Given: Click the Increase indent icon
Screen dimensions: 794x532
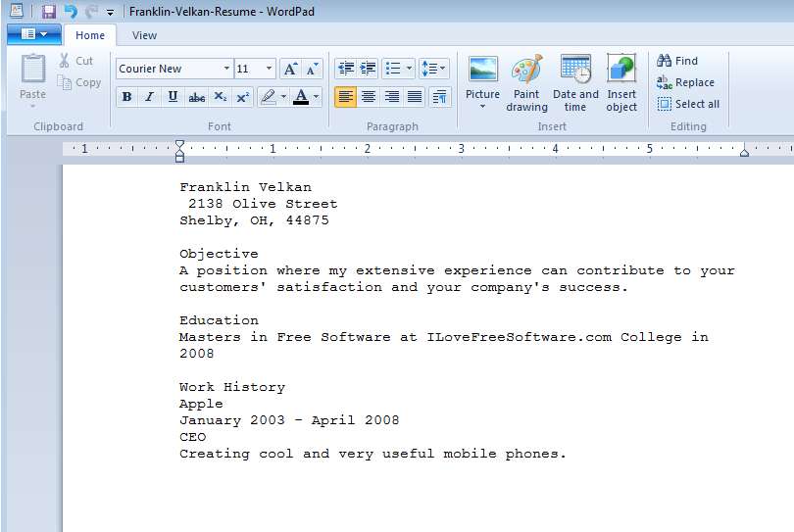Looking at the screenshot, I should pyautogui.click(x=369, y=69).
